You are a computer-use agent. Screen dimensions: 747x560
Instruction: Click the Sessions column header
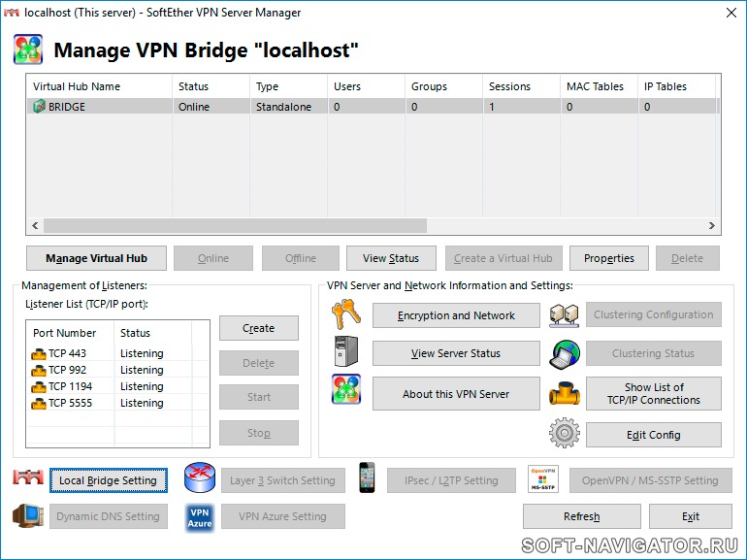click(x=521, y=86)
